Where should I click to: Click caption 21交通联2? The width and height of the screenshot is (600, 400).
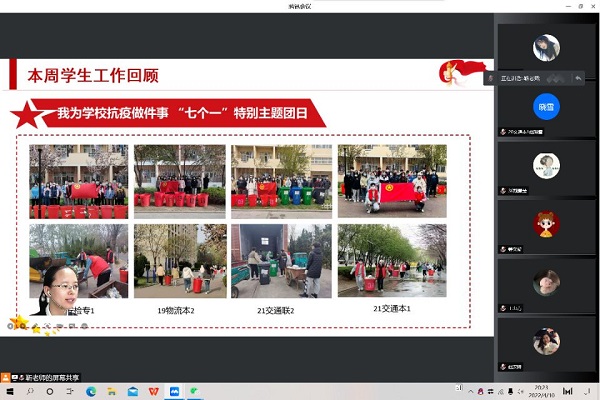[x=276, y=310]
